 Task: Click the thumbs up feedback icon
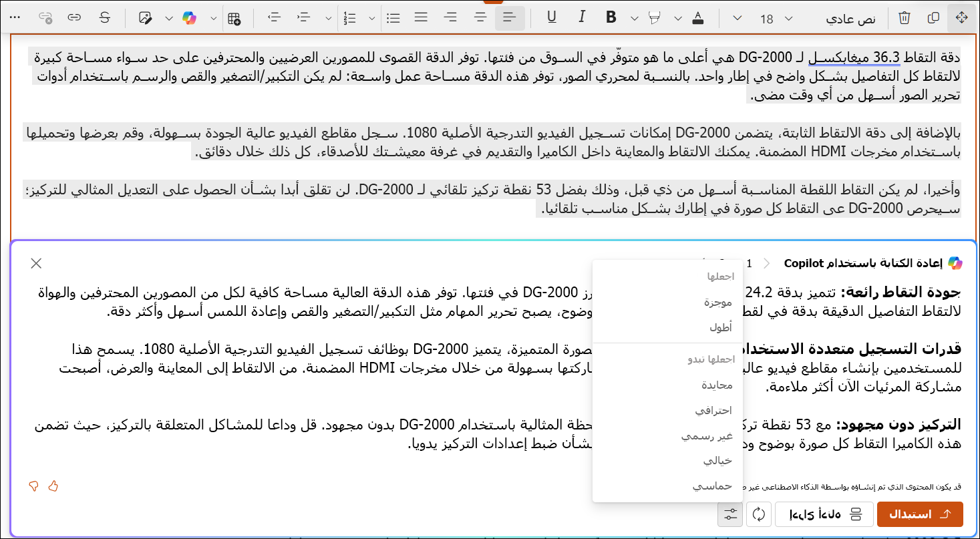coord(53,486)
